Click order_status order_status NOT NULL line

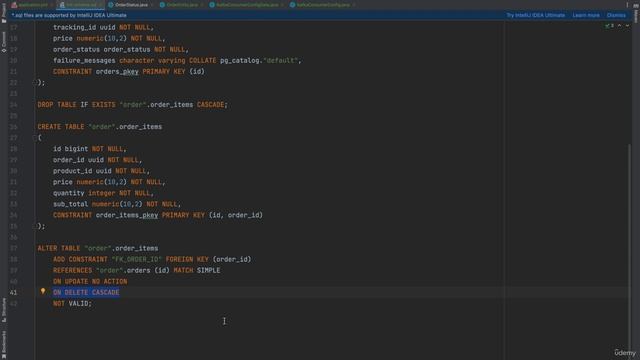121,49
